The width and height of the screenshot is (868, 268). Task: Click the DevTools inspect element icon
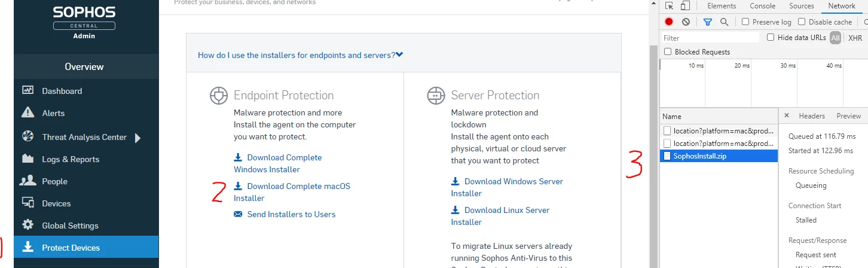coord(670,6)
